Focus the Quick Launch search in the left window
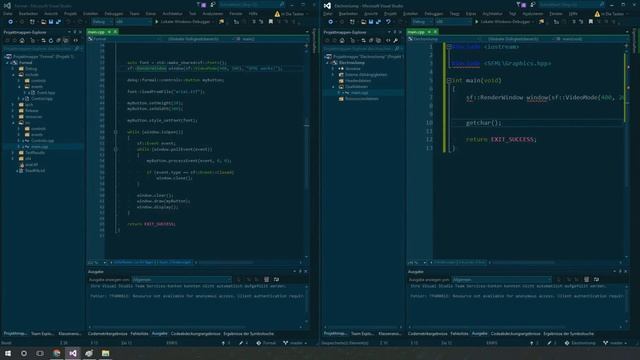This screenshot has height=360, width=640. 251,5
